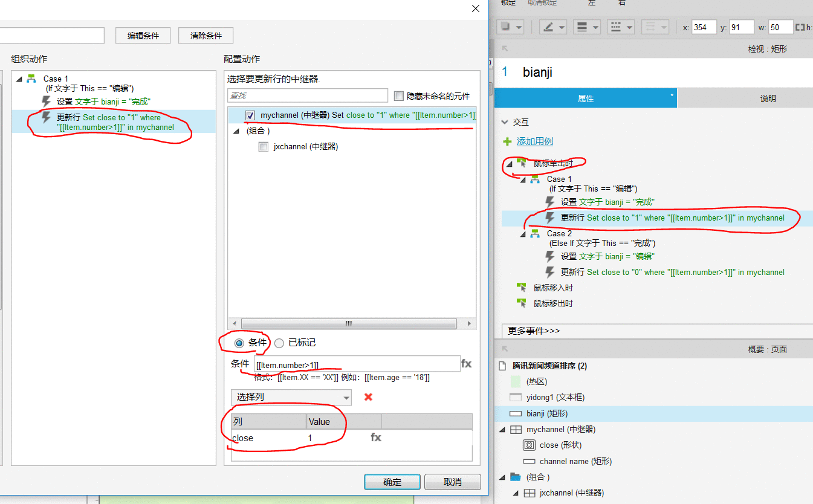Check the jxchannel (中继器) checkbox

[x=264, y=146]
